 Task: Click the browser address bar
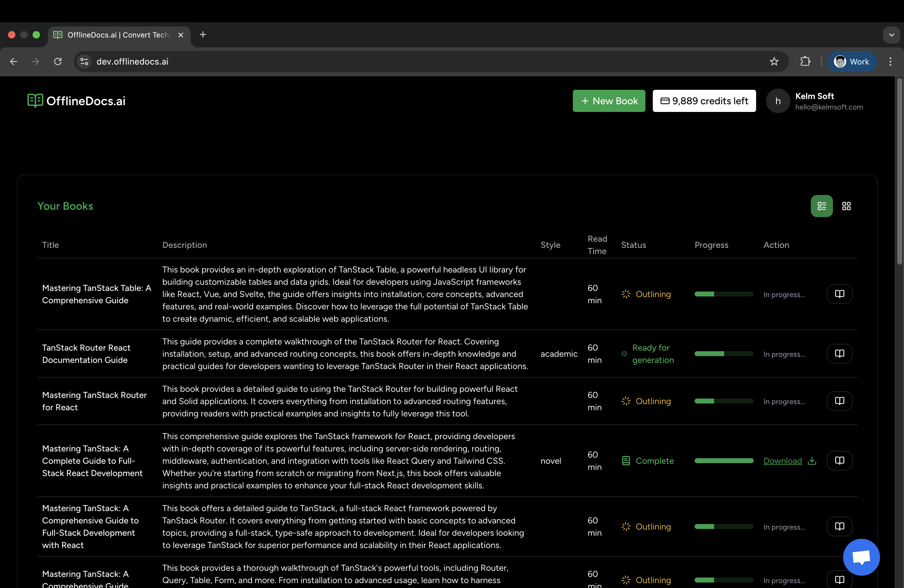tap(266, 61)
